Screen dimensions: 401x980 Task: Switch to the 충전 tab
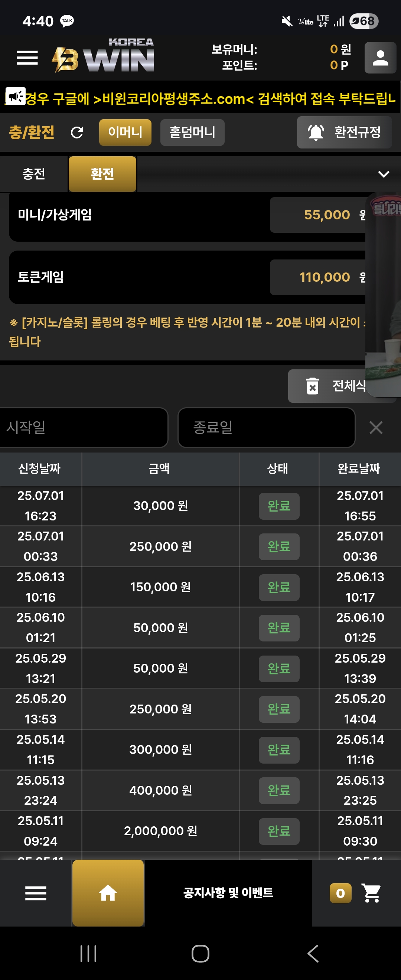(x=34, y=174)
